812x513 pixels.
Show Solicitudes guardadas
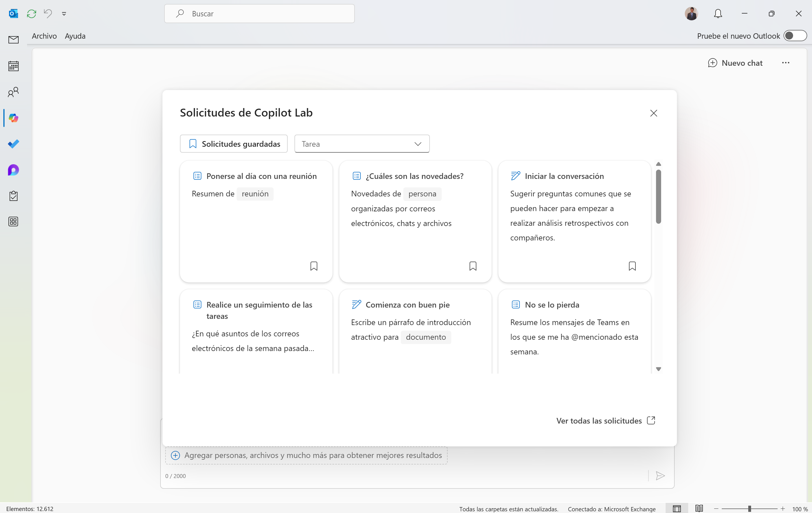click(x=234, y=144)
